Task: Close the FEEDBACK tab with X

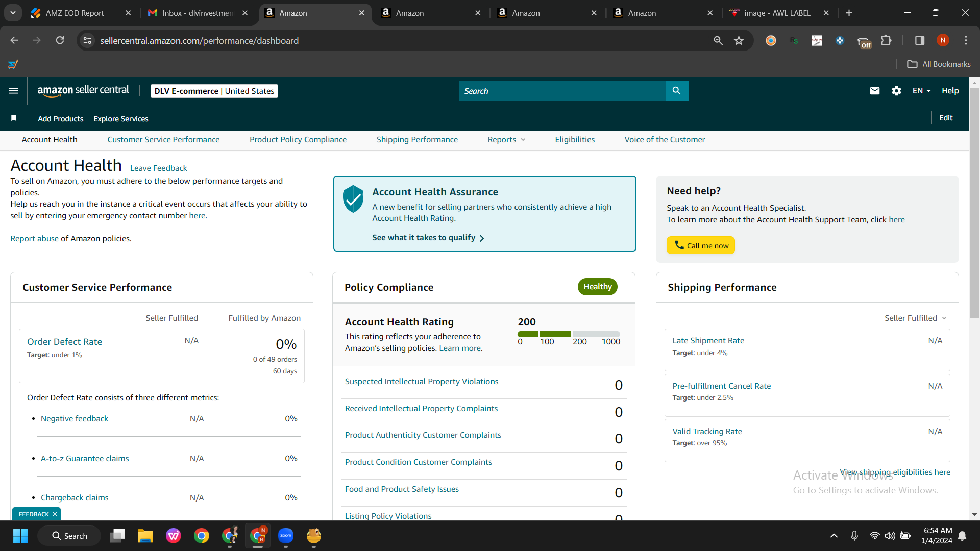Action: 55,514
